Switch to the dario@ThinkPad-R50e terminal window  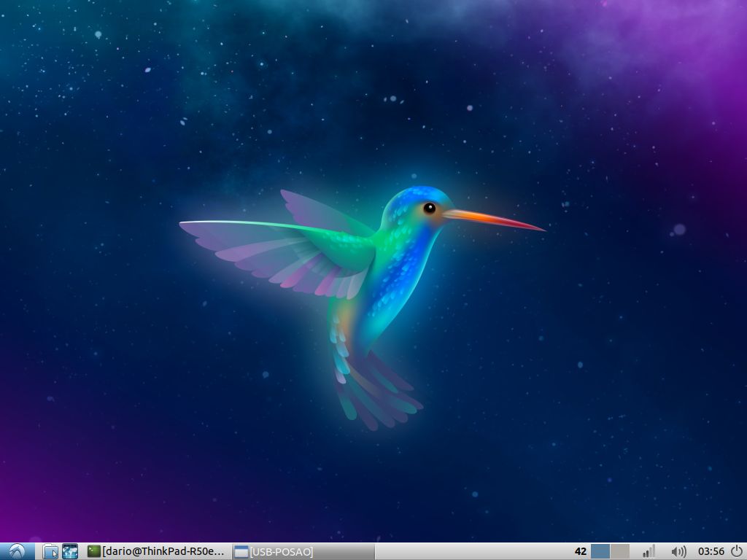pyautogui.click(x=158, y=551)
